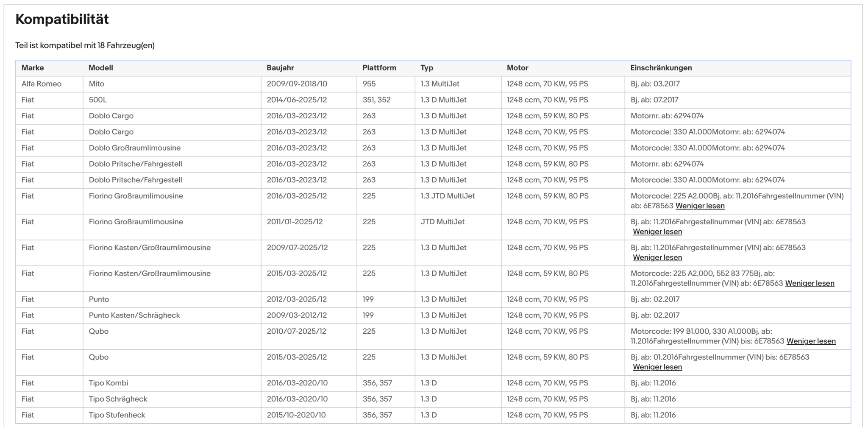This screenshot has width=868, height=427.
Task: Collapse restrictions in Fiorino Kasten 2009/07 row
Action: (x=657, y=257)
